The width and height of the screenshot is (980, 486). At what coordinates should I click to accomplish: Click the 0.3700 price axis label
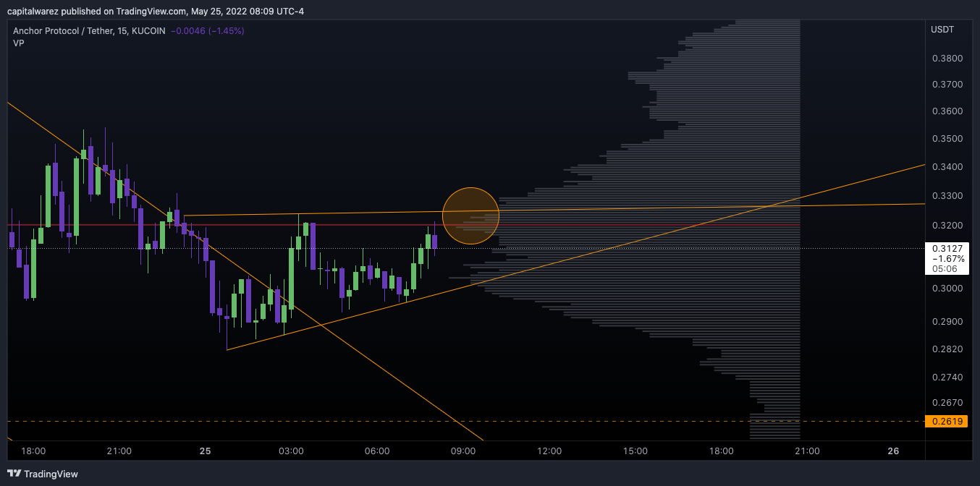coord(947,85)
